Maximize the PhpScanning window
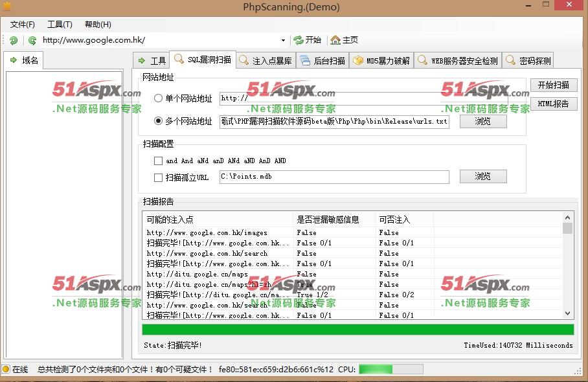 click(546, 5)
